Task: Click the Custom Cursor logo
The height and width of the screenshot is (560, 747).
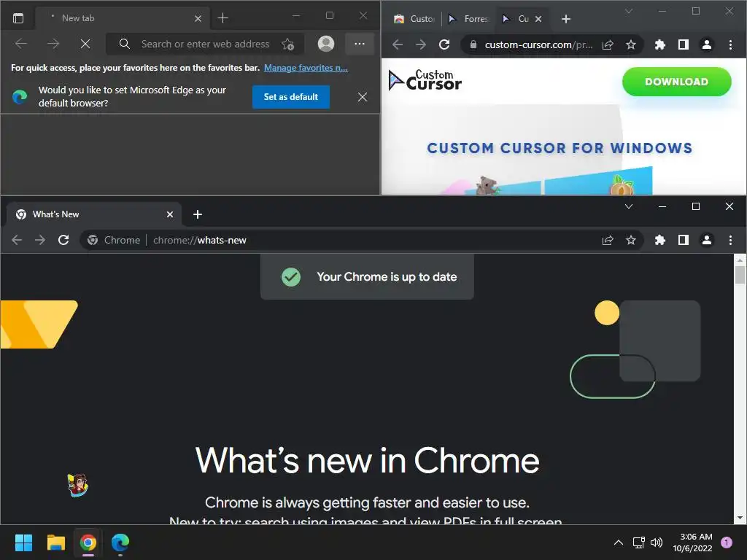Action: [x=425, y=80]
